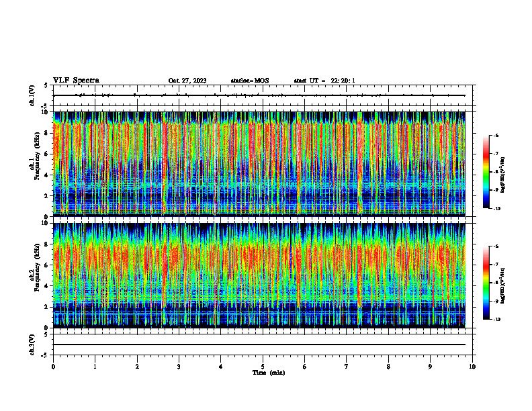Click the ch.3 voltage waveform flat trace
The width and height of the screenshot is (532, 411).
pos(259,345)
